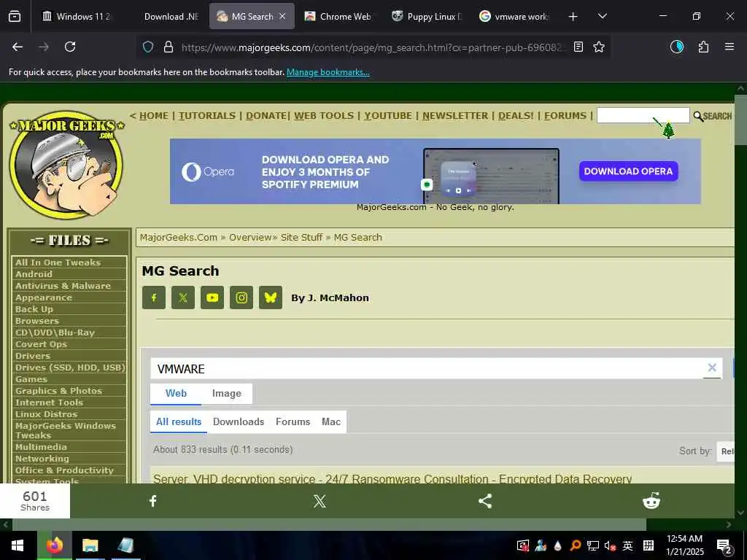The height and width of the screenshot is (560, 747).
Task: Reload the page with the refresh icon
Action: pos(70,47)
